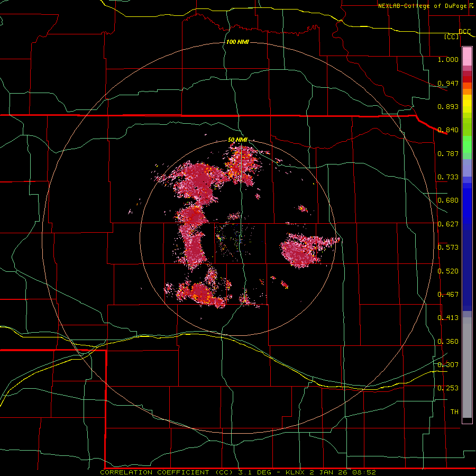Select the 0.680 scale value

tap(448, 200)
